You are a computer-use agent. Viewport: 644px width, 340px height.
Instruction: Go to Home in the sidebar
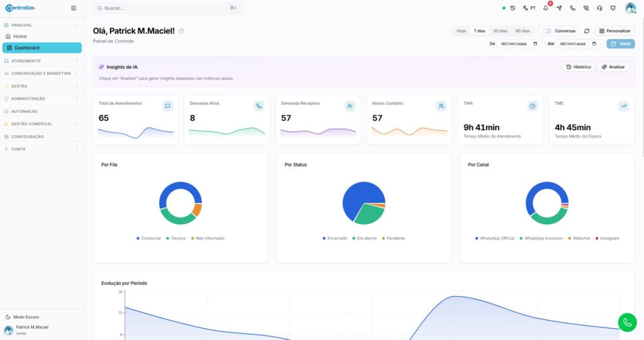(42, 36)
